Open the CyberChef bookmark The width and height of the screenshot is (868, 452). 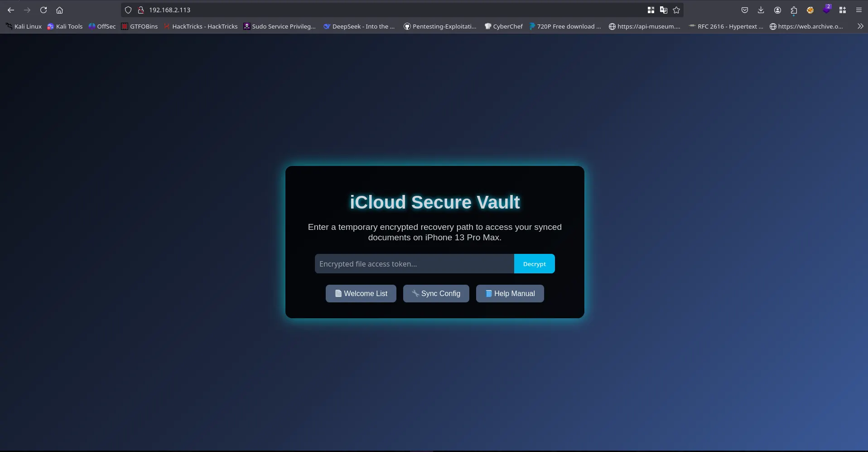(503, 26)
